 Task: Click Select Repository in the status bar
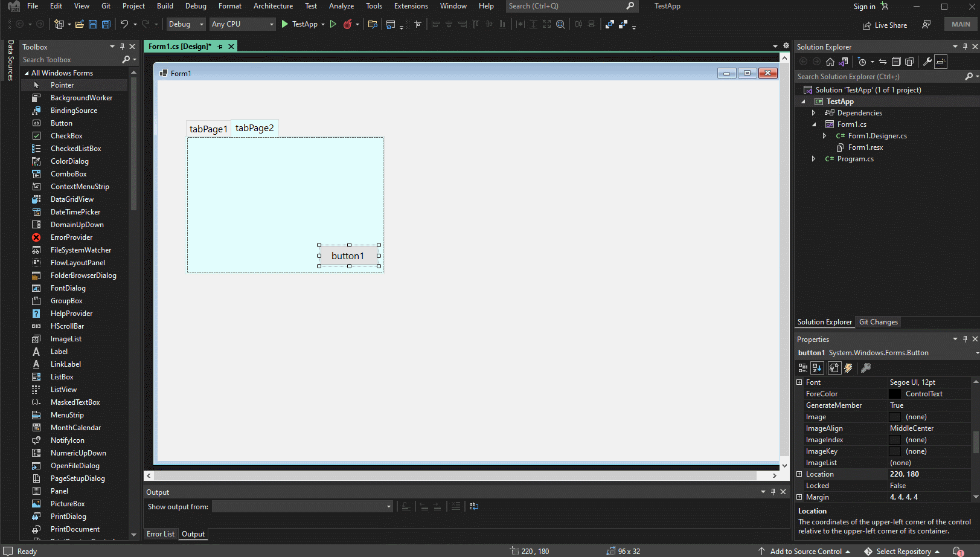click(905, 551)
